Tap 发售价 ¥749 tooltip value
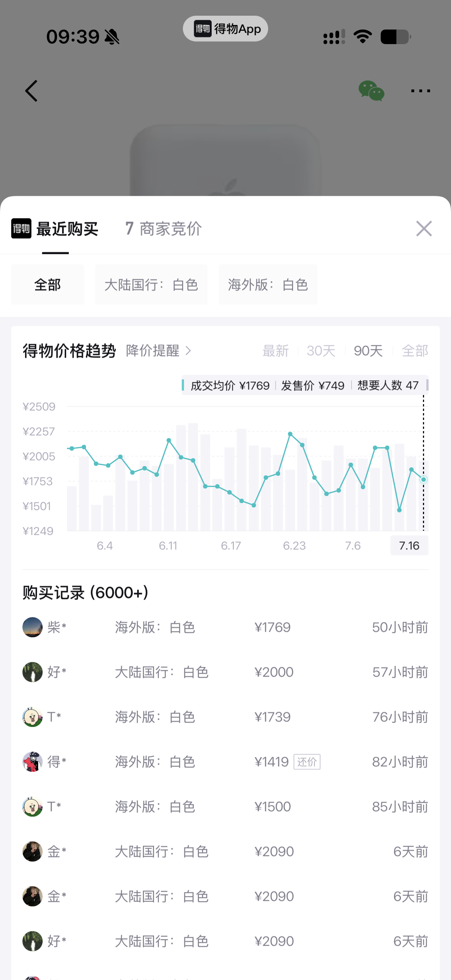451x980 pixels. tap(313, 385)
